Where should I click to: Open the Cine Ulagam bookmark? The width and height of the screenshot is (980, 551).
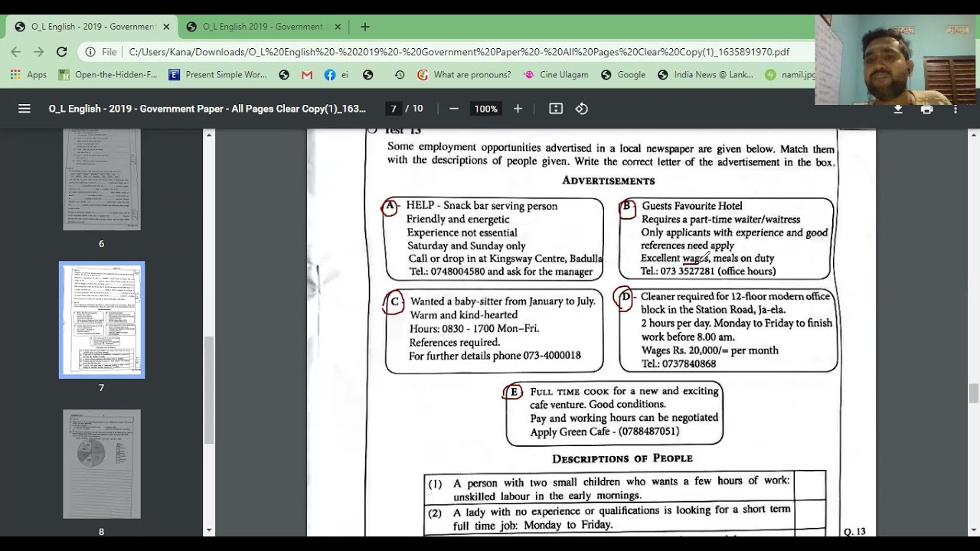556,75
